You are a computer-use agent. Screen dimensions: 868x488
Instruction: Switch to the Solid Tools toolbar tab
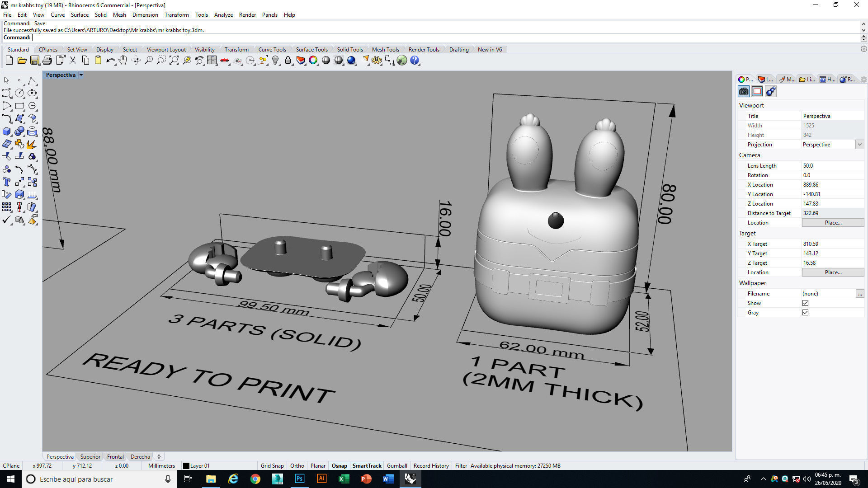[x=350, y=50]
